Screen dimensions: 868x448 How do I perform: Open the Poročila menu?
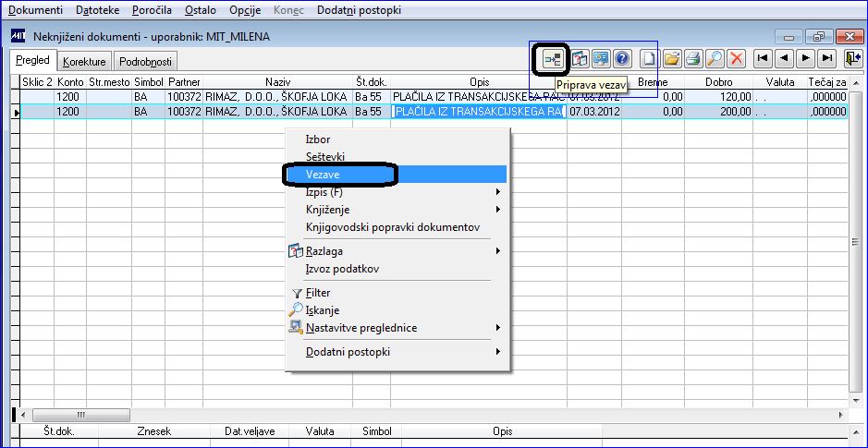[x=153, y=10]
